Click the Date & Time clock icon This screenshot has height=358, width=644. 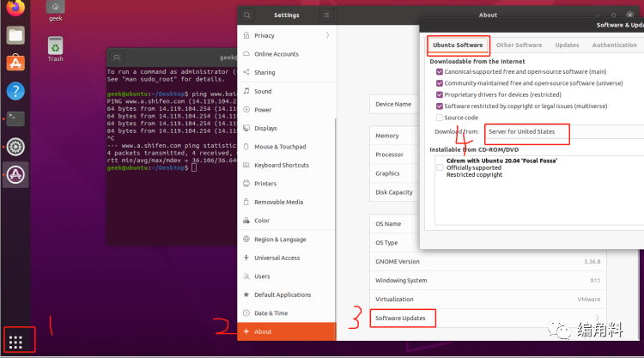[246, 312]
